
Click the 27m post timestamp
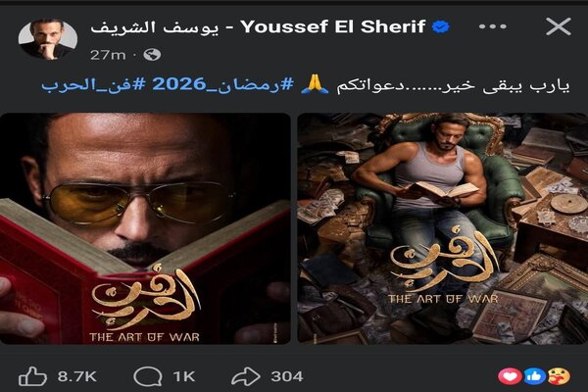point(108,55)
